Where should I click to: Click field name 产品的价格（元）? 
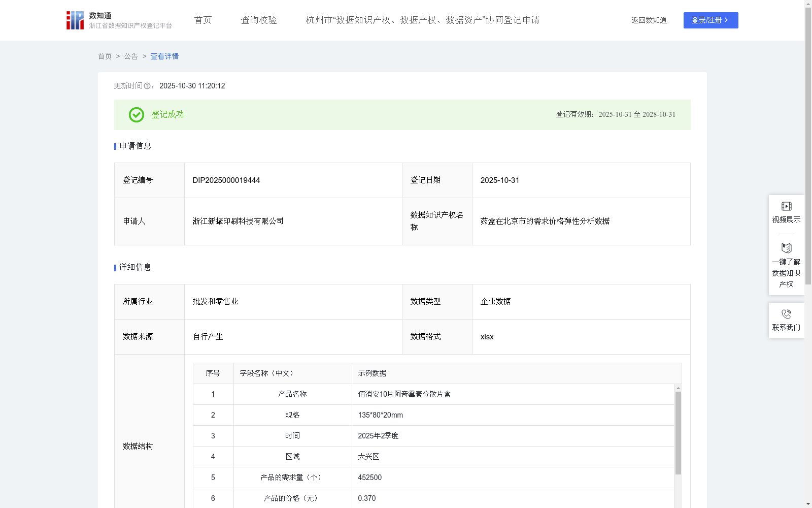pyautogui.click(x=292, y=498)
